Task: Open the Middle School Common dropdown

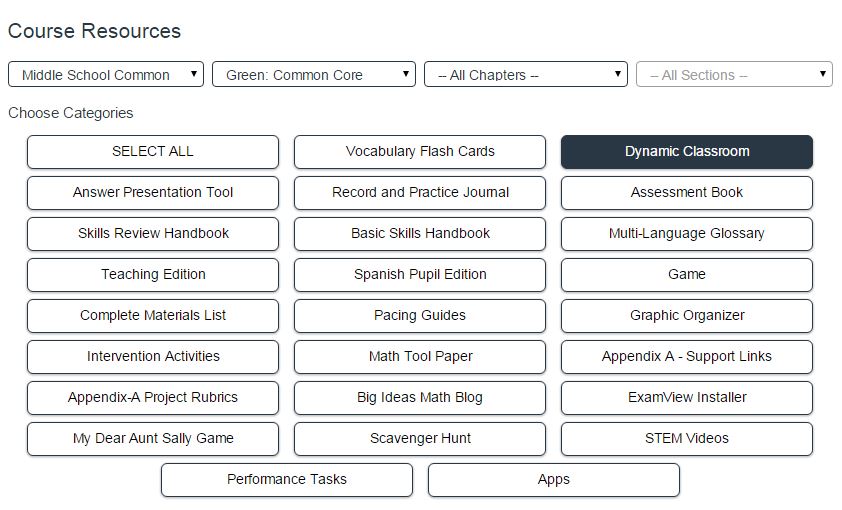Action: [x=106, y=75]
